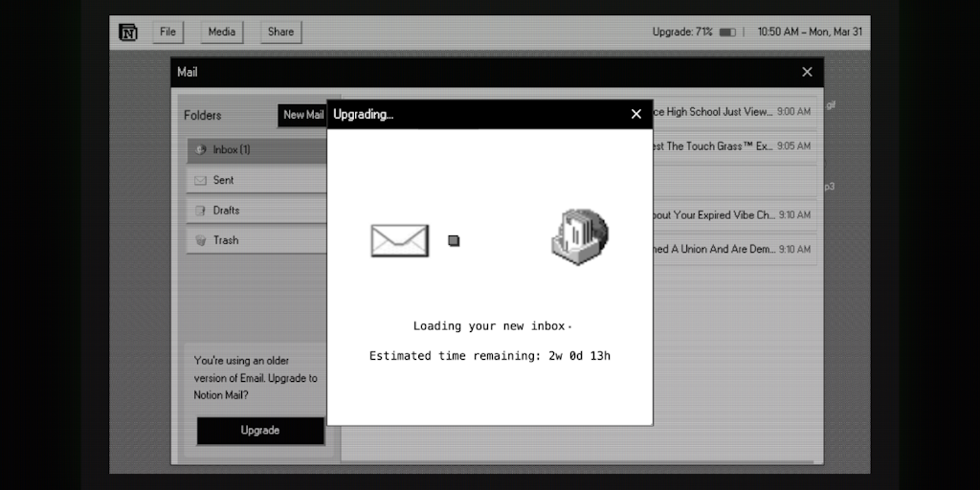Click the inbox tray icon in dialog
Screen dimensions: 980x490
(580, 237)
